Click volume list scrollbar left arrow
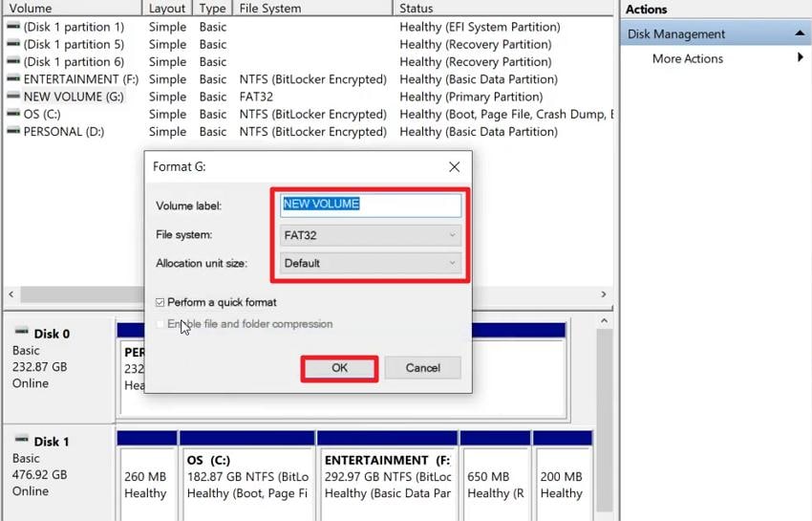This screenshot has width=812, height=521. pos(11,294)
